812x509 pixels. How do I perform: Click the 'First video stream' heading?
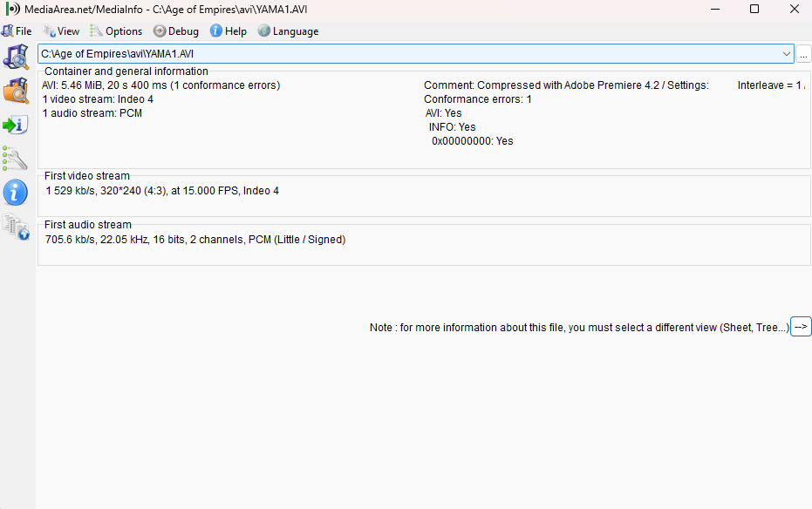tap(87, 176)
